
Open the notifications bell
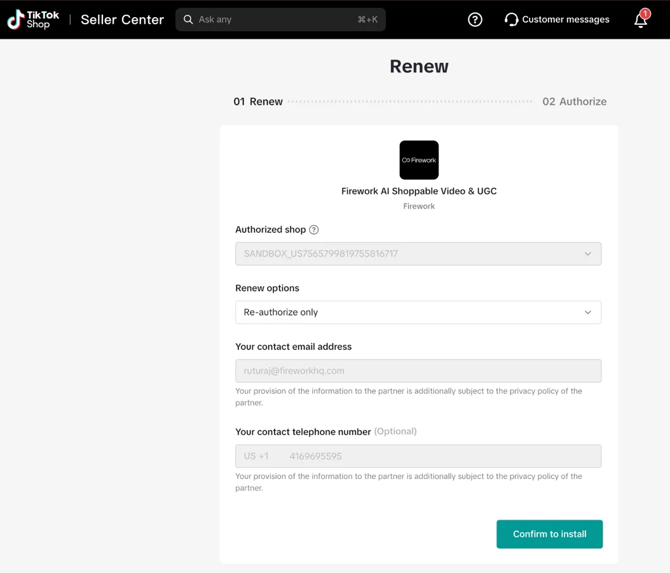[x=640, y=20]
